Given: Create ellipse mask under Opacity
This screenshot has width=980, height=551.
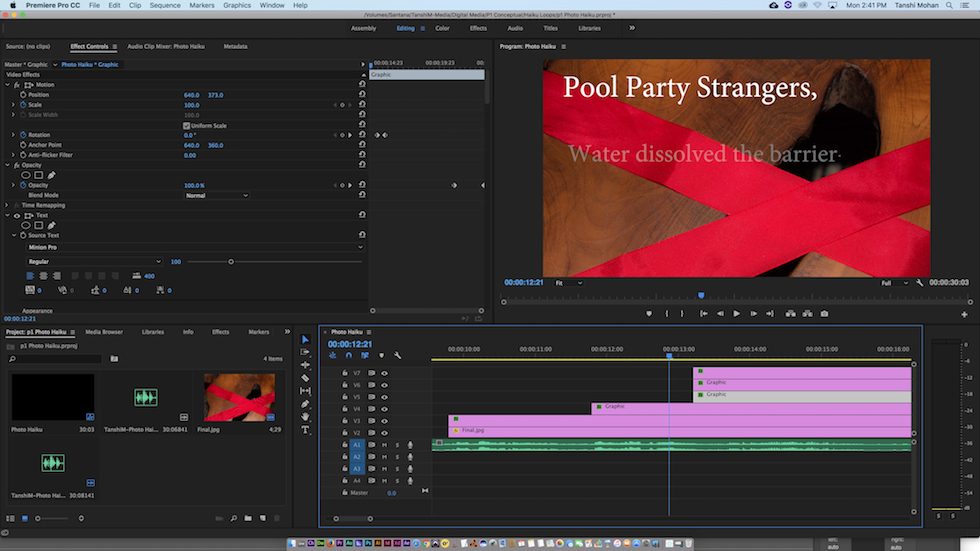Looking at the screenshot, I should (x=26, y=176).
